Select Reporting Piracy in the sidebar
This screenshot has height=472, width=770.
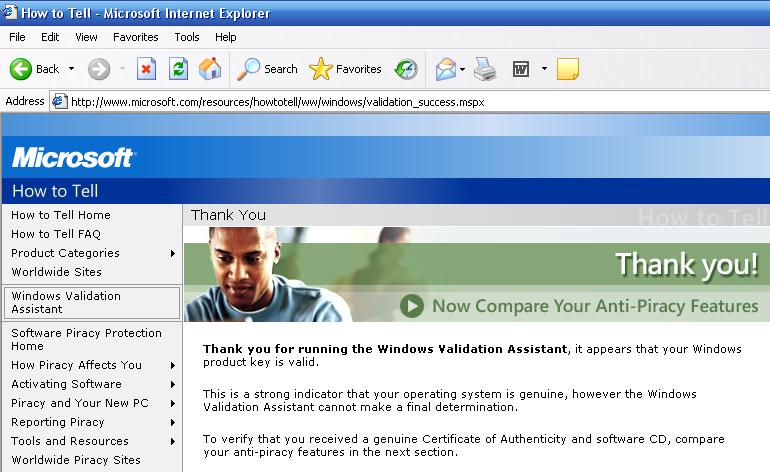[57, 422]
